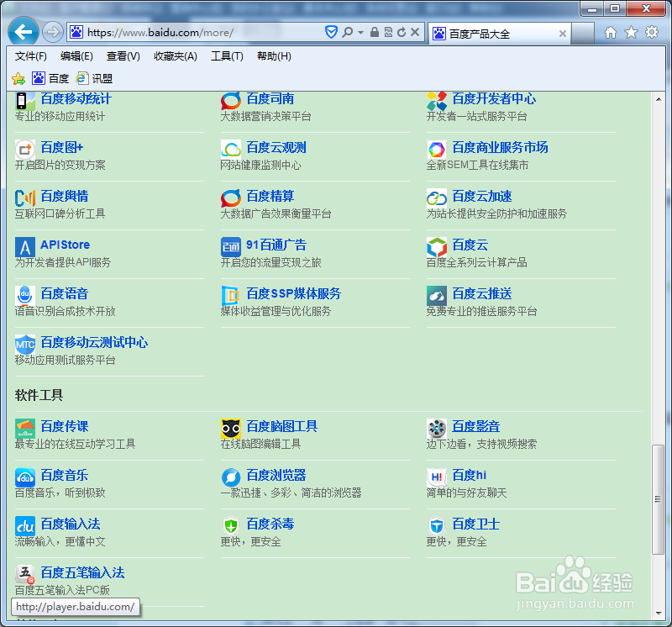Click the 百度SSP媒体服务 icon
Screen dimensions: 672x627
point(231,296)
